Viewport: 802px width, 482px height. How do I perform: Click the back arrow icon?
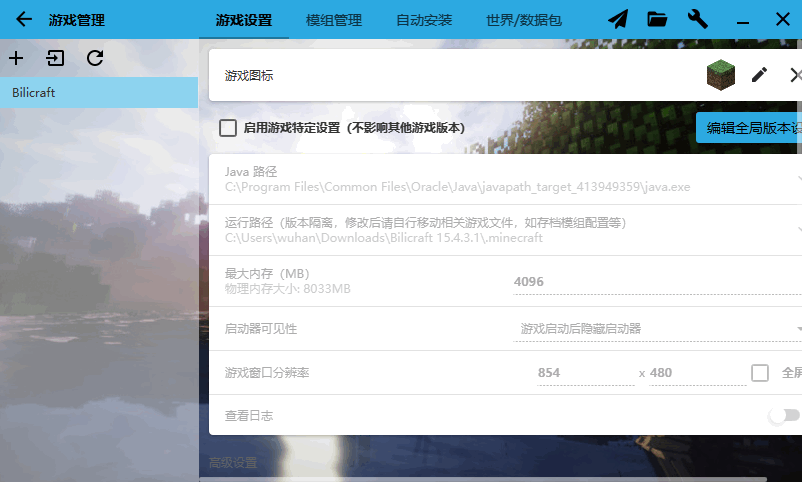[x=24, y=20]
